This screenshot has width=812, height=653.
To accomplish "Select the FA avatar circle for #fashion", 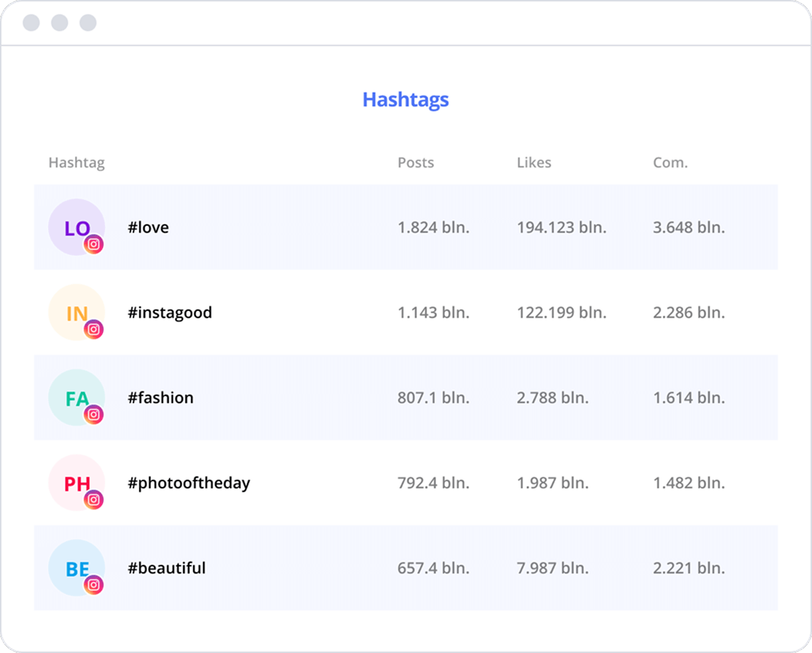I will [76, 397].
